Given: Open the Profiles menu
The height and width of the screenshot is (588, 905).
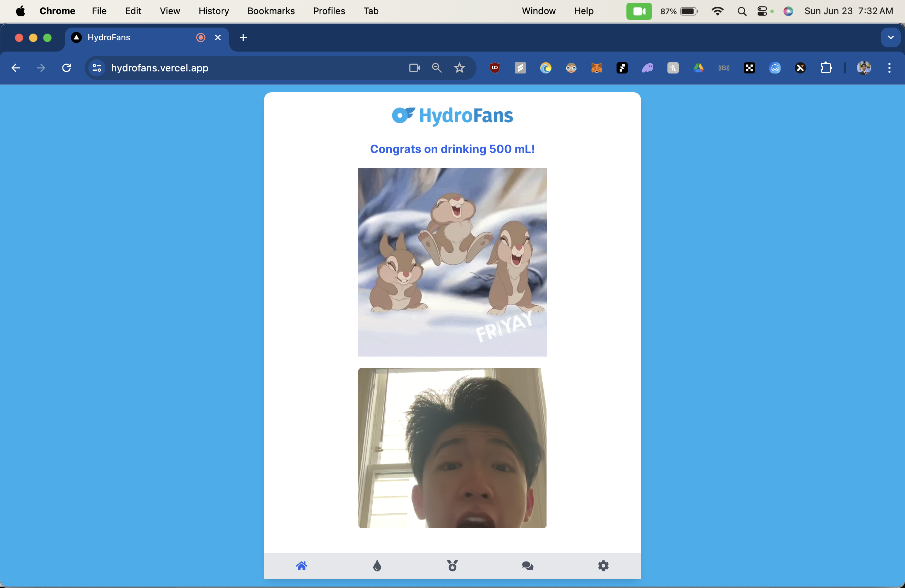Looking at the screenshot, I should tap(329, 11).
